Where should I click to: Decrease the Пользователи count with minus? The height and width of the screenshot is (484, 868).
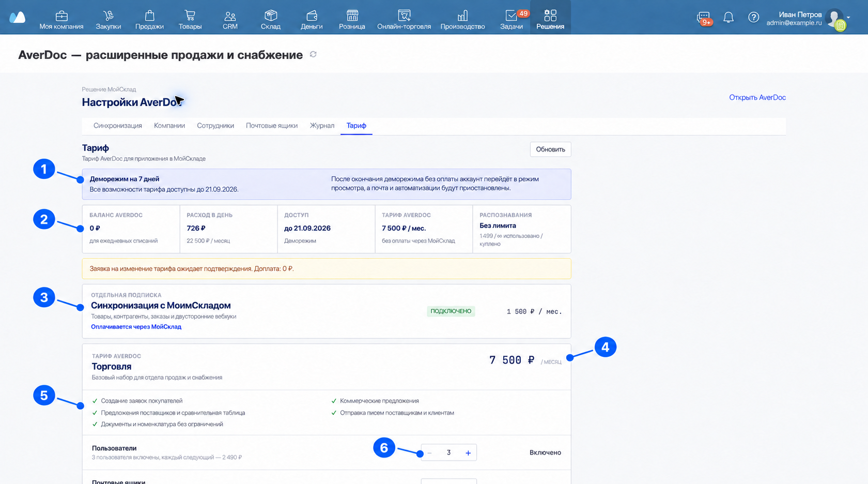click(x=430, y=453)
